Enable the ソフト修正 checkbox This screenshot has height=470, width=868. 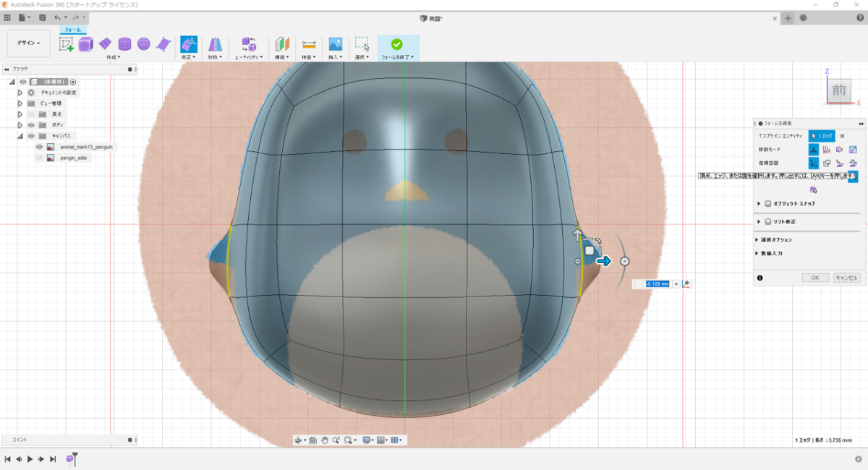768,221
